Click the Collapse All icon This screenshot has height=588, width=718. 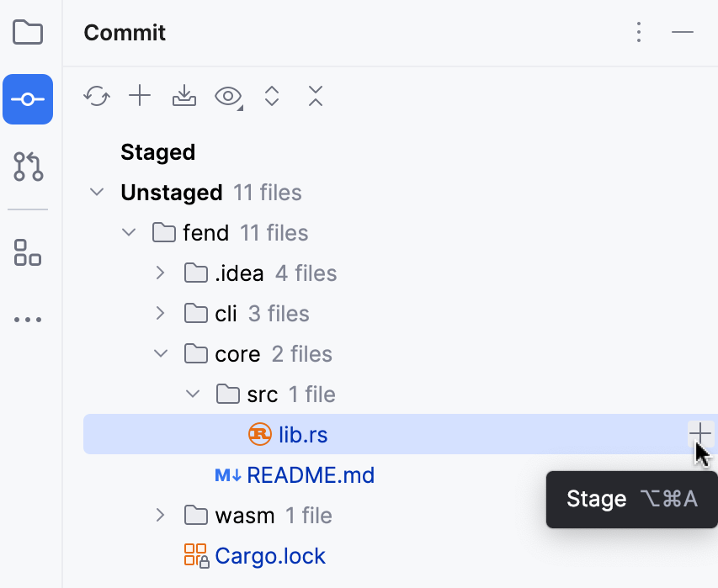(x=315, y=96)
